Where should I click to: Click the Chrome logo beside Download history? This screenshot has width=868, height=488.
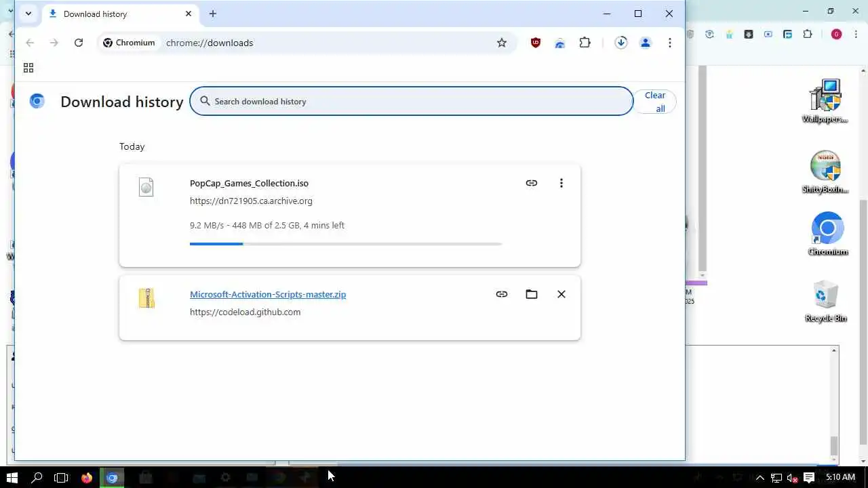(x=37, y=102)
